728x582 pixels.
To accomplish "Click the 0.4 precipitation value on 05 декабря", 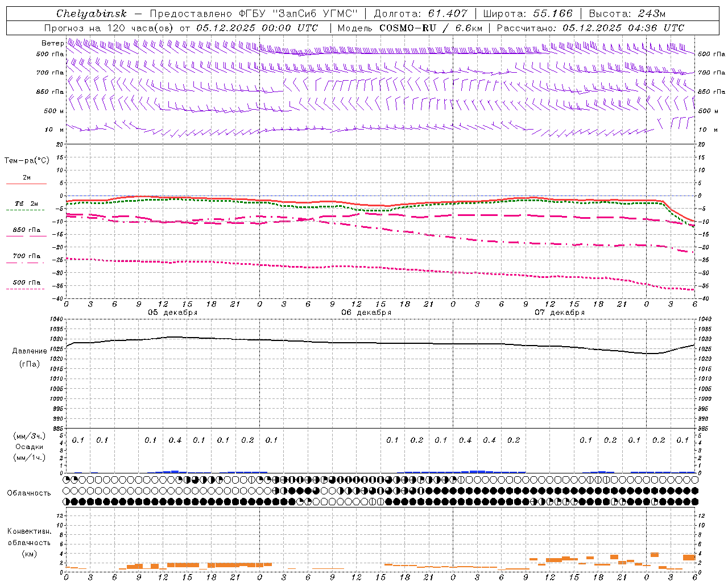I will click(175, 440).
